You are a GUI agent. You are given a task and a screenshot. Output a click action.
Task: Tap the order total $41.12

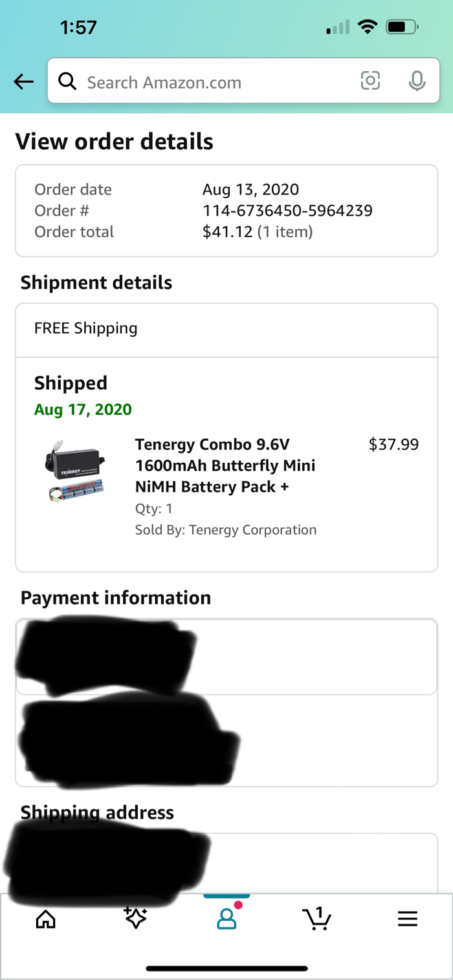pos(227,232)
